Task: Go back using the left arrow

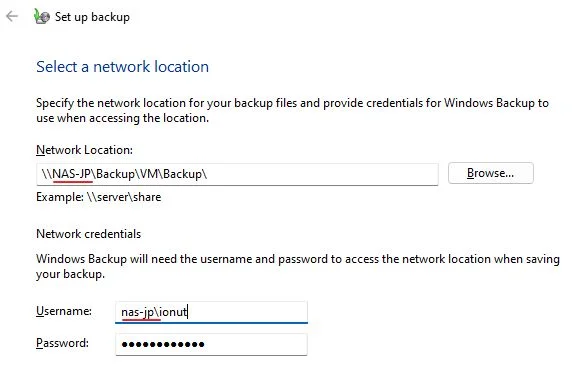Action: (12, 16)
